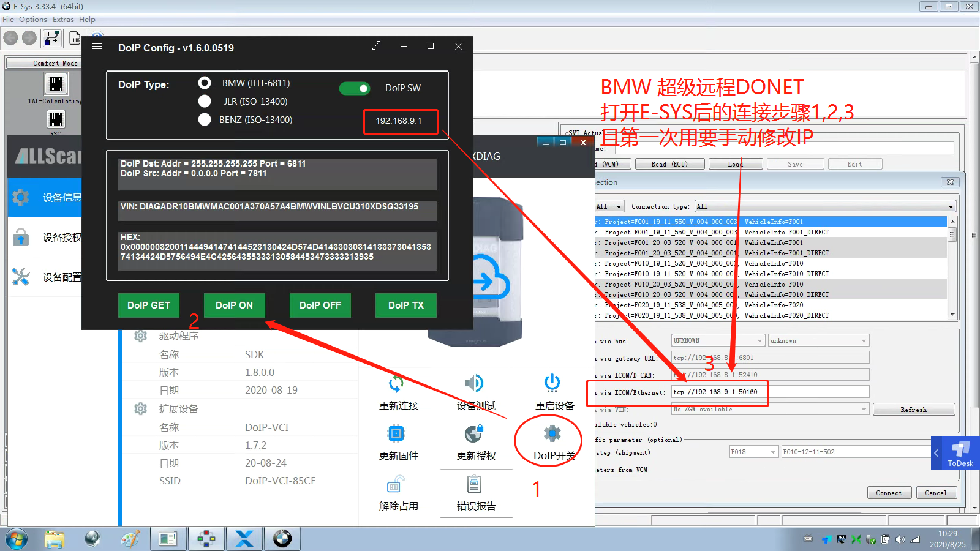
Task: Close the connection dialog with X
Action: pos(950,182)
